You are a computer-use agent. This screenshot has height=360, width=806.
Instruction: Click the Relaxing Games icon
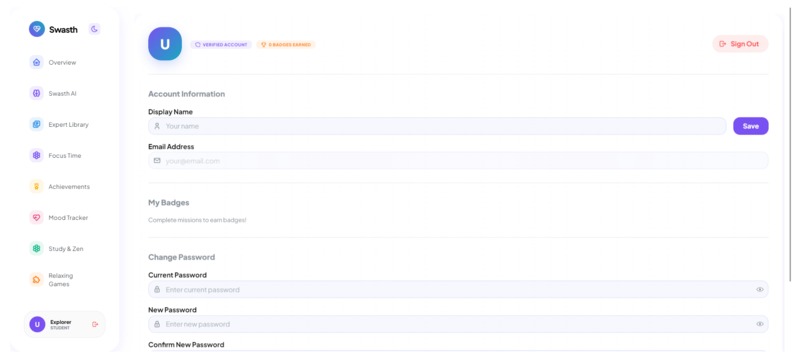point(36,280)
